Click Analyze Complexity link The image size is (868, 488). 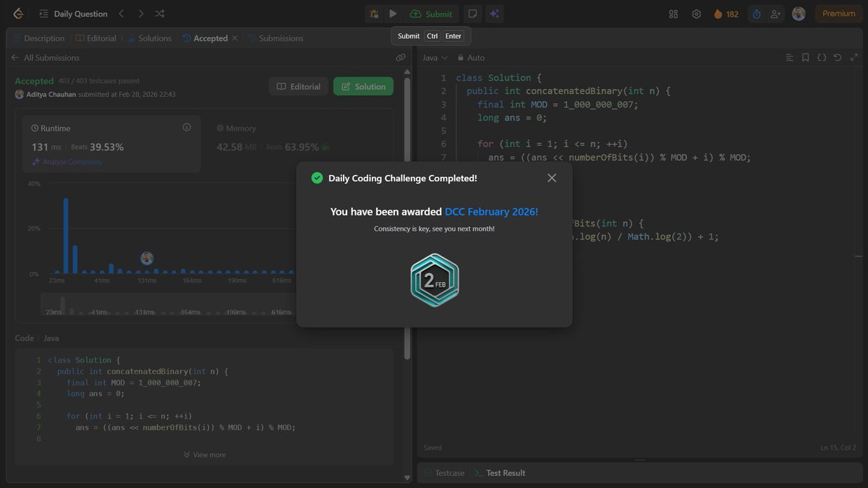[67, 162]
